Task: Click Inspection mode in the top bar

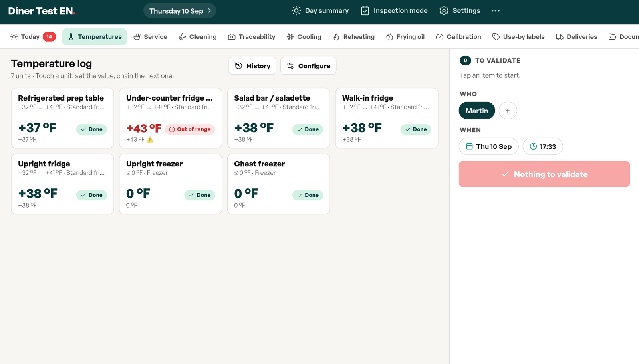Action: click(x=394, y=11)
